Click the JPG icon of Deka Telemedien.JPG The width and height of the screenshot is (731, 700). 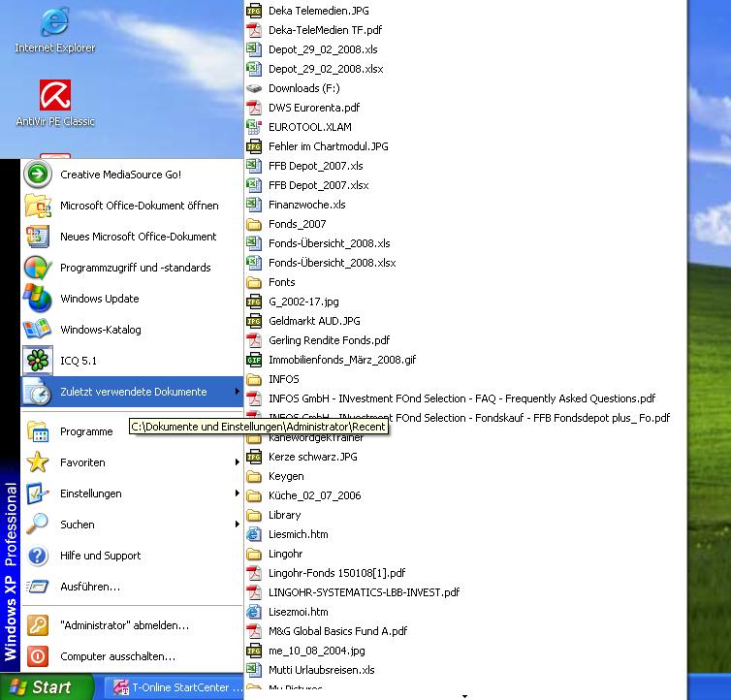click(x=254, y=11)
